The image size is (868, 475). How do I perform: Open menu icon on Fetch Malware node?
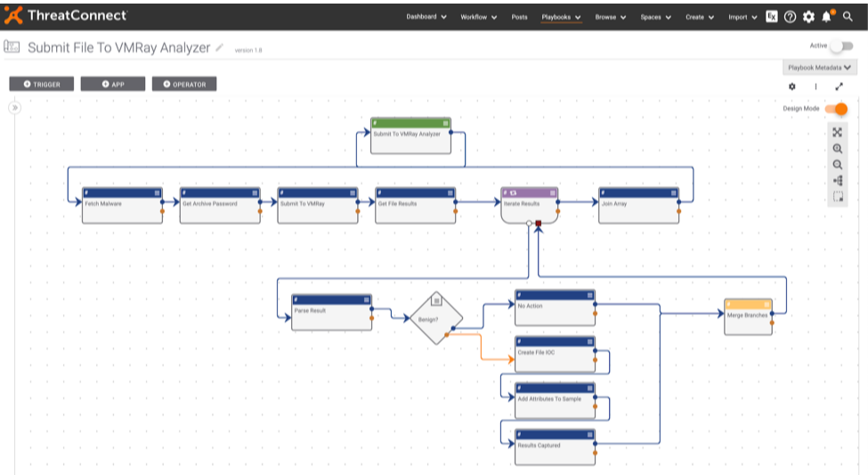tap(158, 193)
